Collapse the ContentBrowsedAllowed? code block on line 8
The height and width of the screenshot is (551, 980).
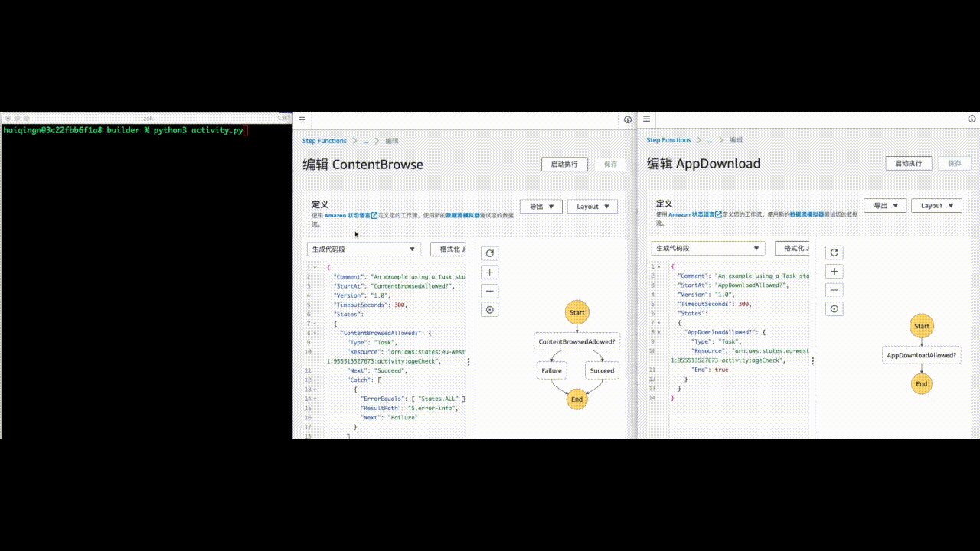coord(315,334)
